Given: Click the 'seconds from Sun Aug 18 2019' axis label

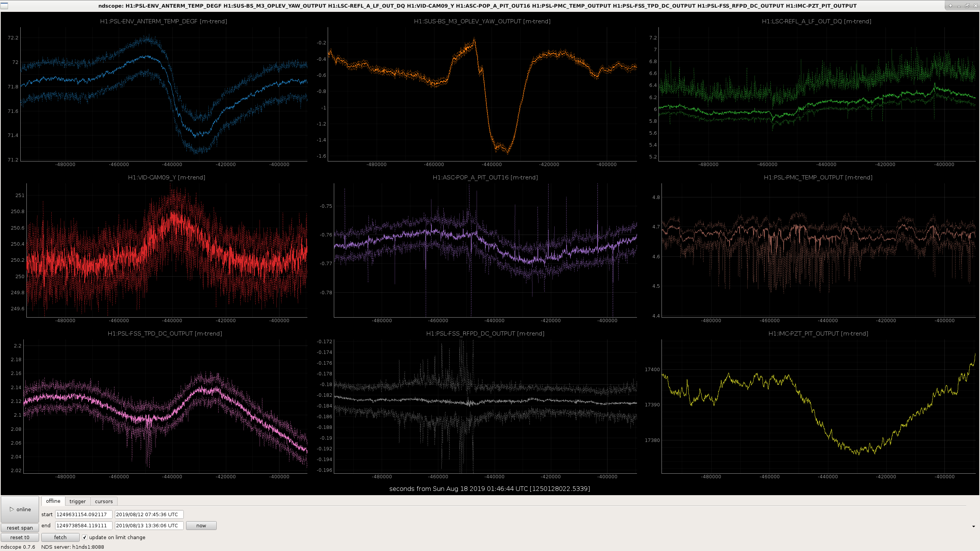Looking at the screenshot, I should pyautogui.click(x=490, y=489).
